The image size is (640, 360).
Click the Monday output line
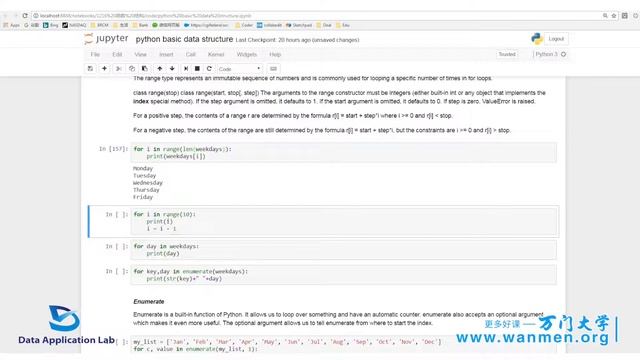tap(143, 168)
